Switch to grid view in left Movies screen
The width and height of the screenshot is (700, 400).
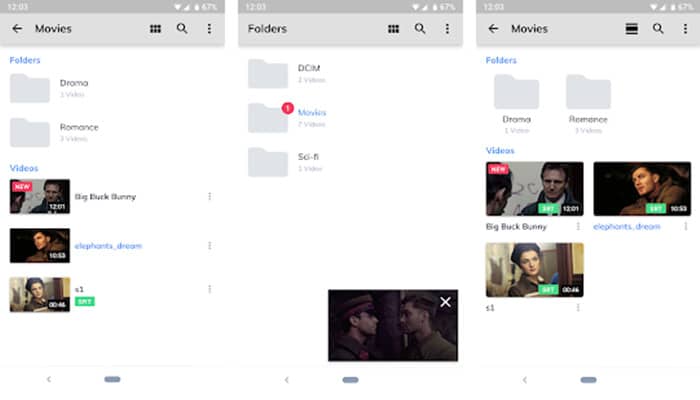coord(155,29)
